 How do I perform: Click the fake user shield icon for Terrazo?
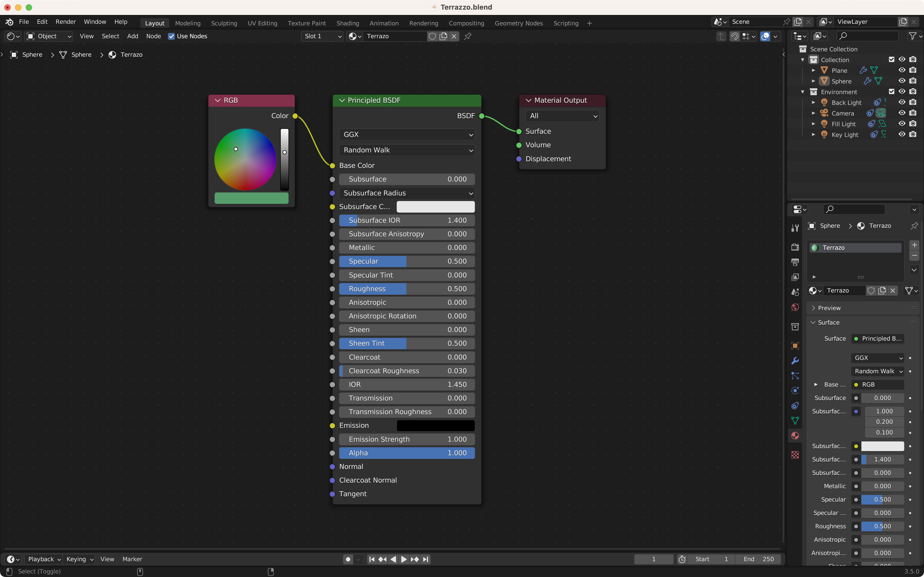click(432, 36)
